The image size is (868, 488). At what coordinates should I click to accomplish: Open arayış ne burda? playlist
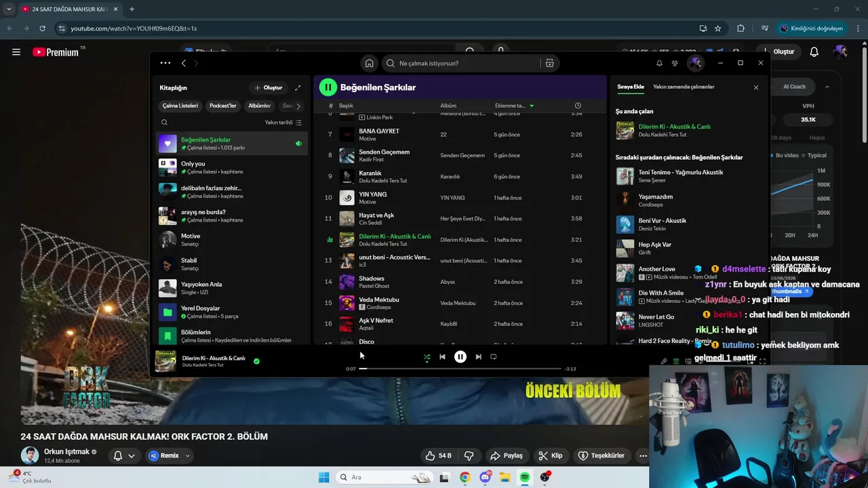(231, 216)
